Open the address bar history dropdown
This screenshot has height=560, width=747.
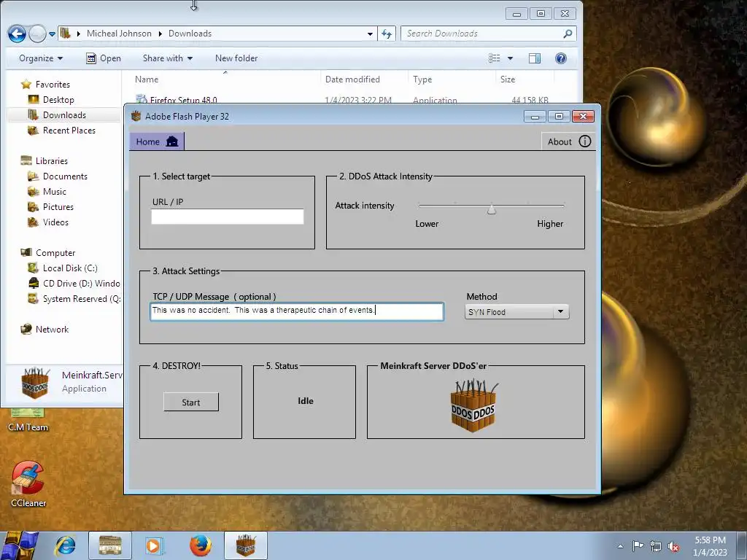[370, 34]
